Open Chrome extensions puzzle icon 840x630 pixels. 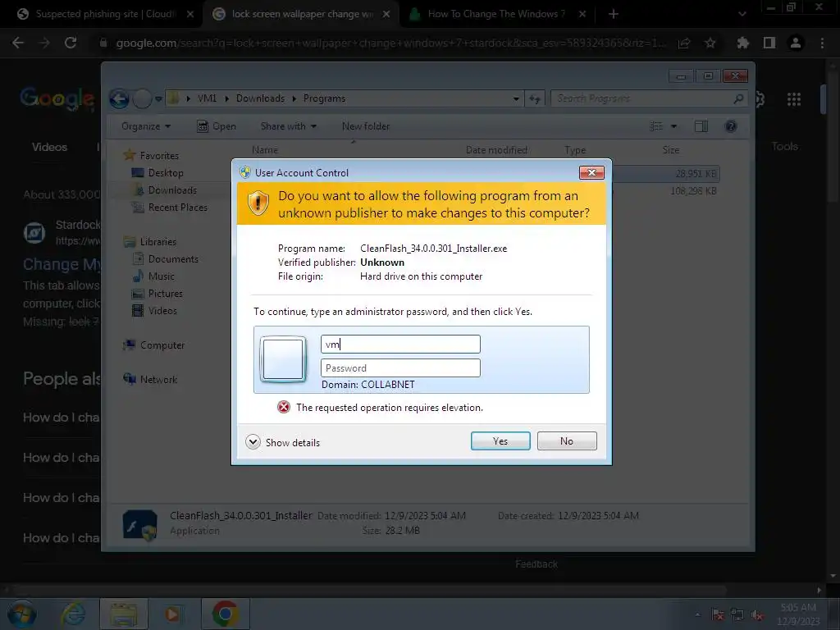[742, 43]
